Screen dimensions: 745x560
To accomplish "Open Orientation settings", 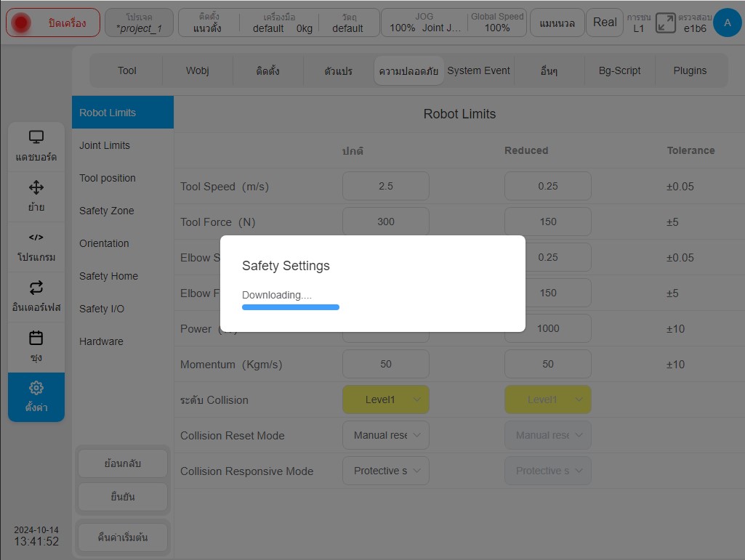I will [123, 243].
